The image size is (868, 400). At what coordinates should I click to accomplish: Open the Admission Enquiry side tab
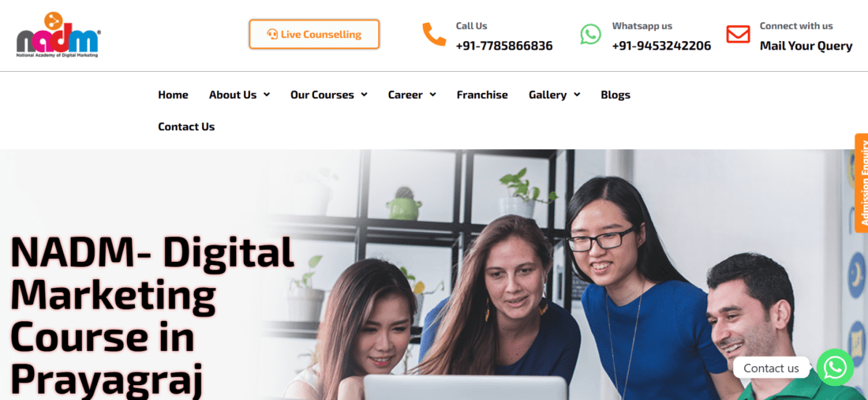(x=862, y=182)
